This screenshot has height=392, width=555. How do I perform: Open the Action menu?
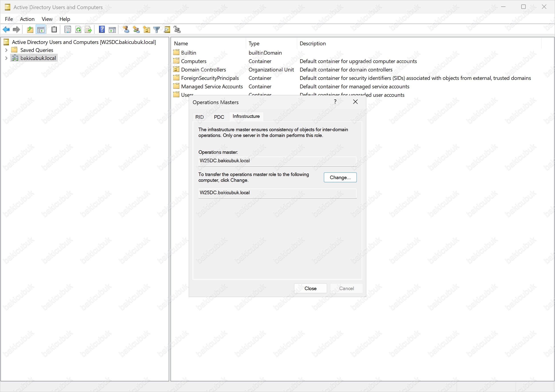coord(27,19)
